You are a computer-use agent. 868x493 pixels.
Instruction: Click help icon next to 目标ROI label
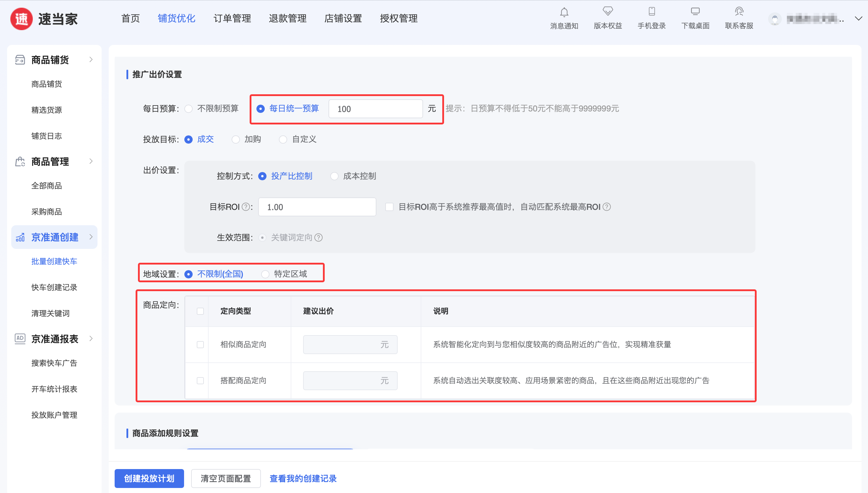click(246, 207)
